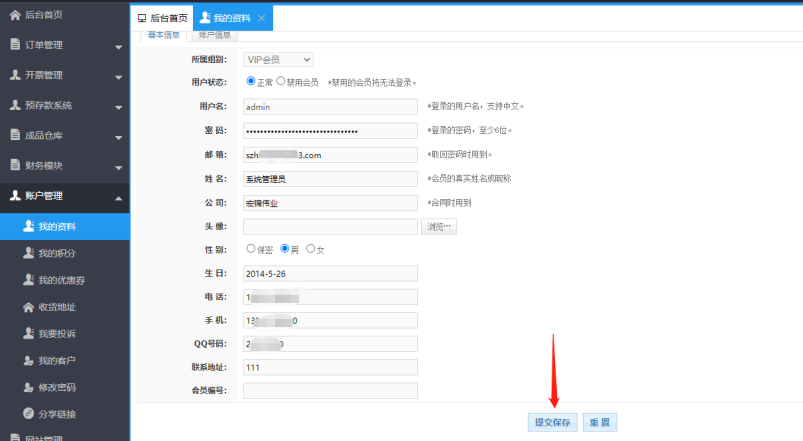Select the 女 gender radio option
The width and height of the screenshot is (803, 441).
click(x=310, y=249)
